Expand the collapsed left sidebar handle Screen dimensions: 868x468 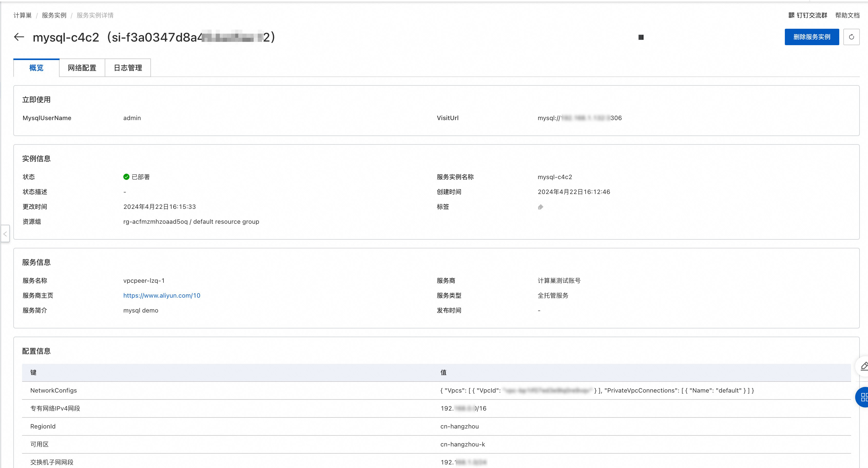pyautogui.click(x=5, y=233)
